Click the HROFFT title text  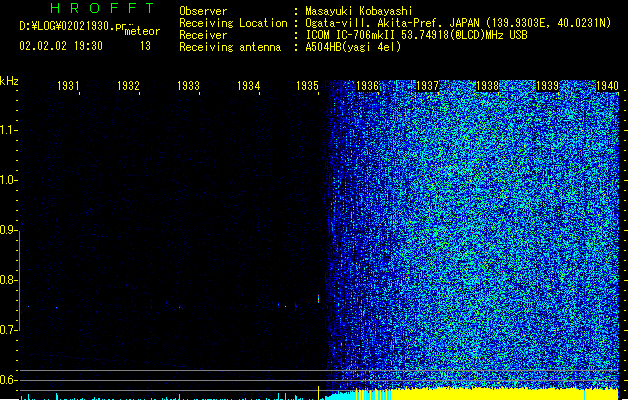coord(102,8)
